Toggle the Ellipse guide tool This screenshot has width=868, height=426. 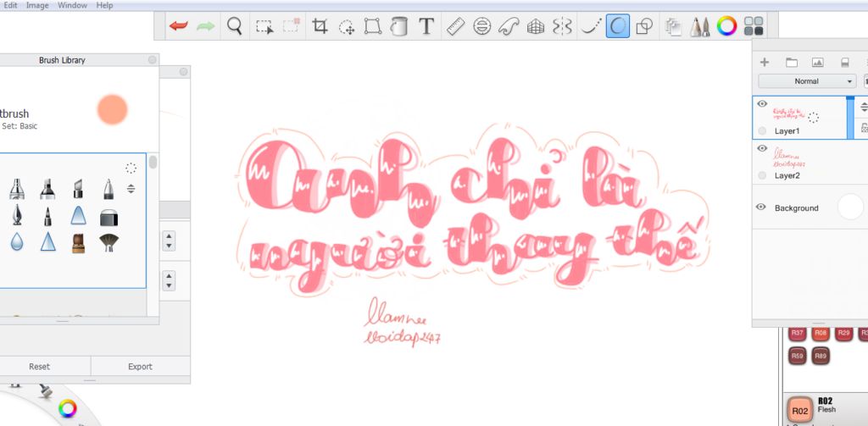point(482,26)
